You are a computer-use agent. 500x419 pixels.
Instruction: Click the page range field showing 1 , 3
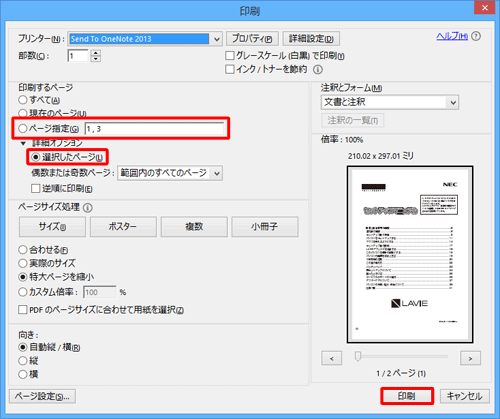(x=154, y=129)
